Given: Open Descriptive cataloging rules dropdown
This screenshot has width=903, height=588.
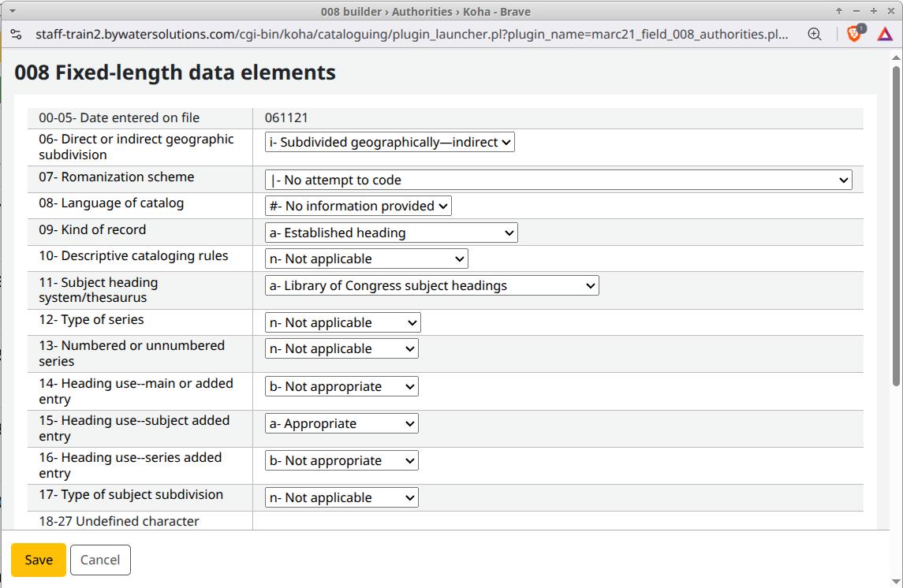Looking at the screenshot, I should [x=366, y=259].
